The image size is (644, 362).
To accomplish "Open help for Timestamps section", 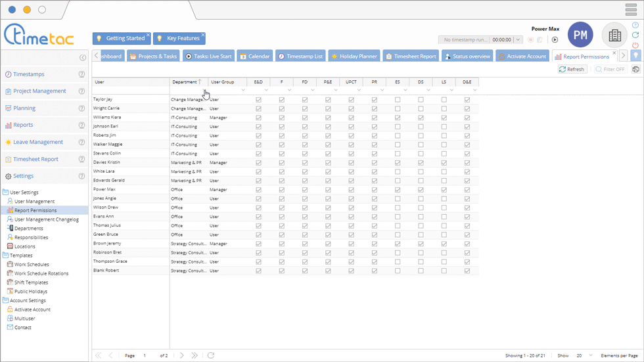I will click(81, 74).
